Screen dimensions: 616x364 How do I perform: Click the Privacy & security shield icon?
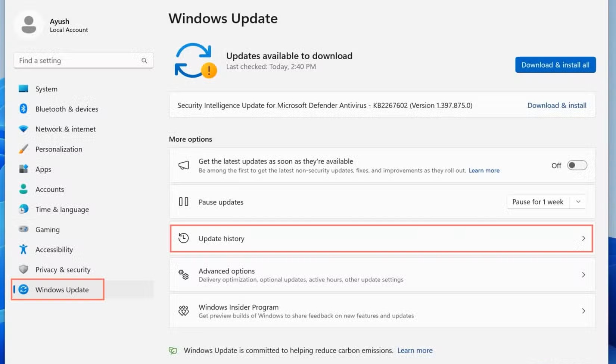tap(23, 269)
